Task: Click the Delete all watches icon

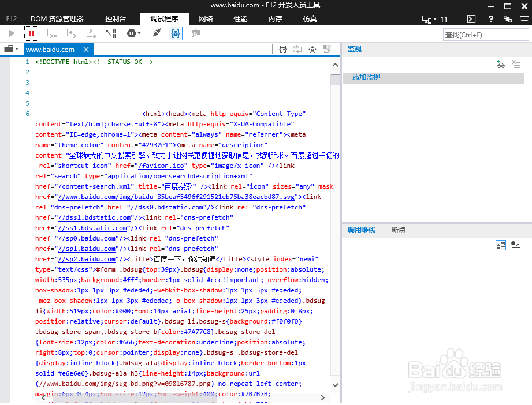Action: pyautogui.click(x=516, y=64)
